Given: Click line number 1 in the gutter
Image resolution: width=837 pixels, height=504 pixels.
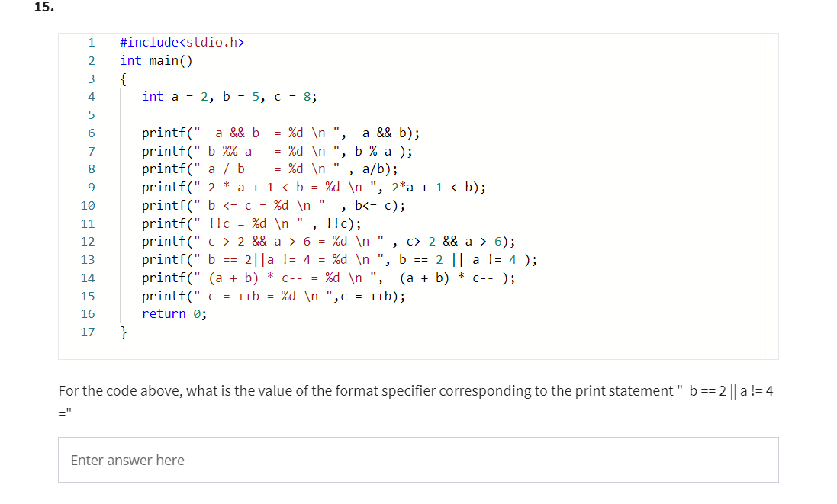Looking at the screenshot, I should coord(92,42).
